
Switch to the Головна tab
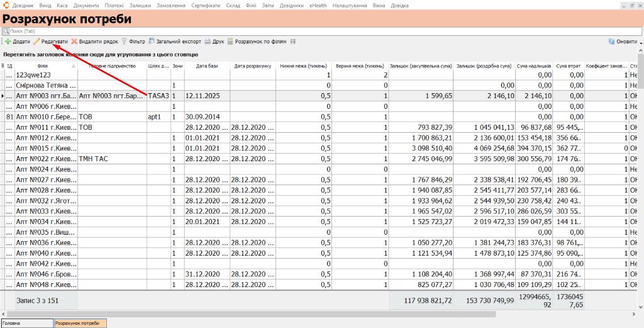coord(27,324)
